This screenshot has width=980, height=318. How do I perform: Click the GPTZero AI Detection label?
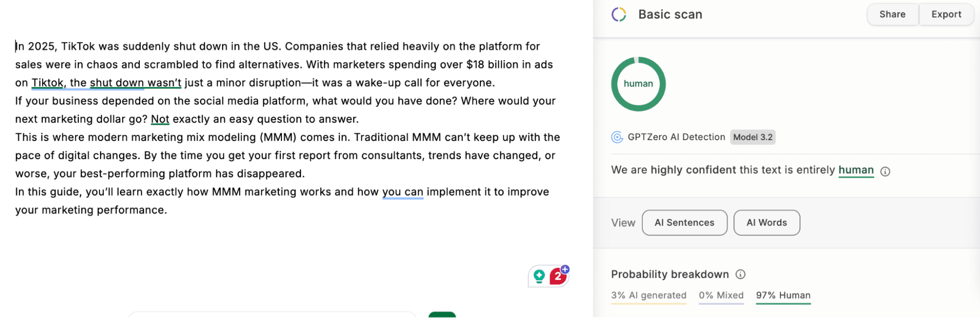pos(676,137)
